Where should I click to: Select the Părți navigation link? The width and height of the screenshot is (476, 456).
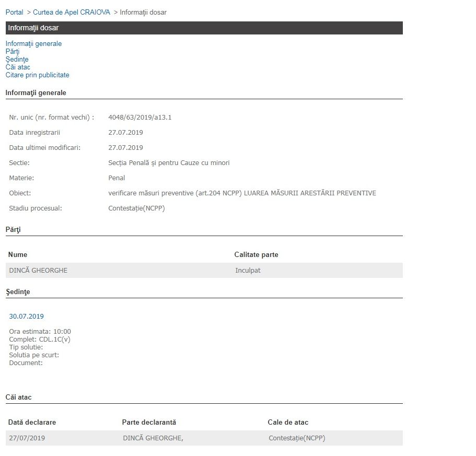point(13,52)
